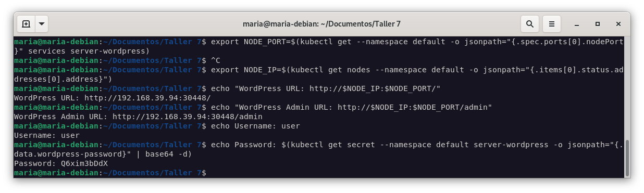Click the terminal vertical scrollbar thumb
The width and height of the screenshot is (644, 193).
(x=627, y=158)
